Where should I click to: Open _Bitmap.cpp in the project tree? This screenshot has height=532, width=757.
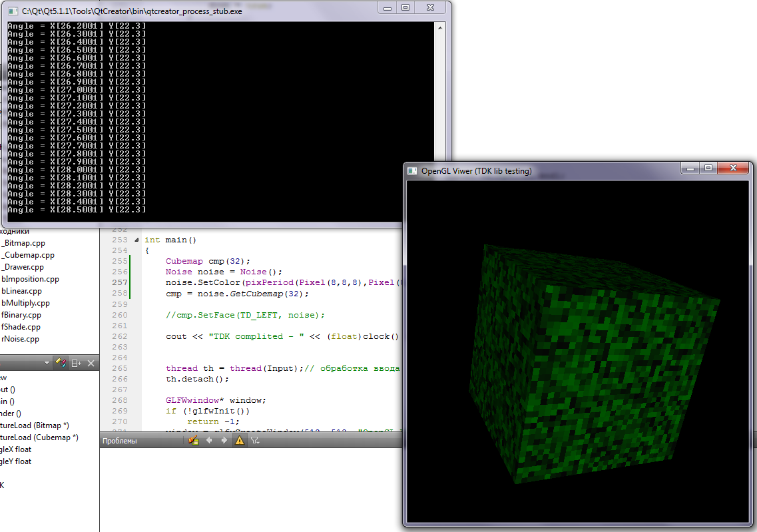click(x=23, y=243)
